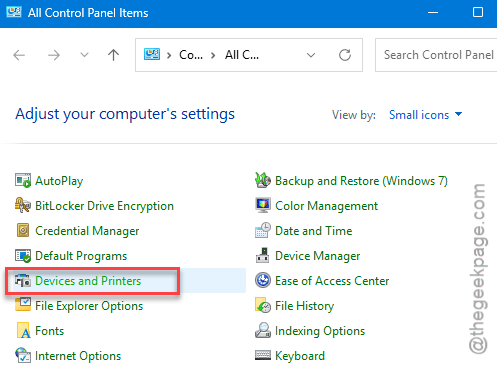The image size is (497, 367).
Task: Click the Ease of Access Center icon
Action: (263, 280)
